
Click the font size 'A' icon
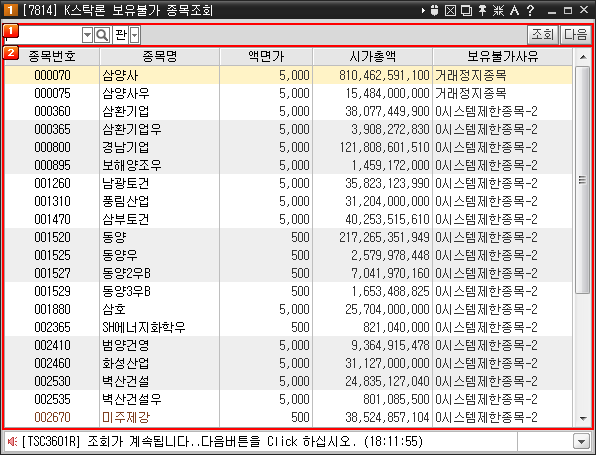pos(514,10)
